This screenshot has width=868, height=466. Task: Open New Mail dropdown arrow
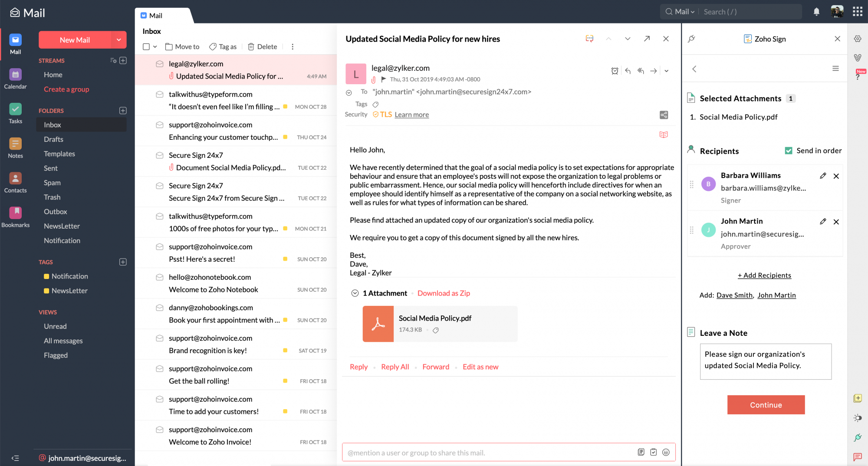pos(118,39)
